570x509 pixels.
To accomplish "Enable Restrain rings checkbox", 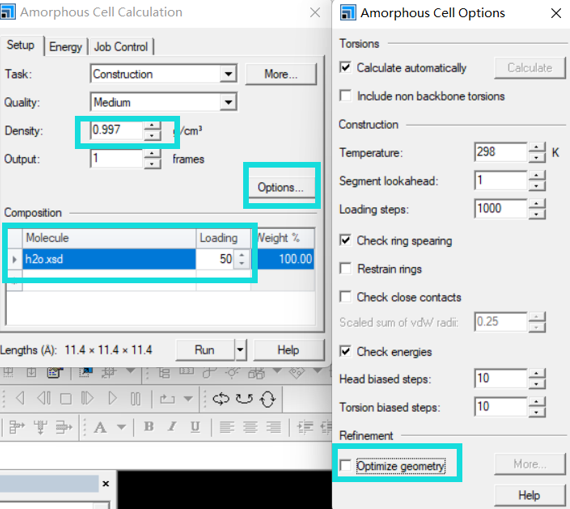I will tap(345, 268).
